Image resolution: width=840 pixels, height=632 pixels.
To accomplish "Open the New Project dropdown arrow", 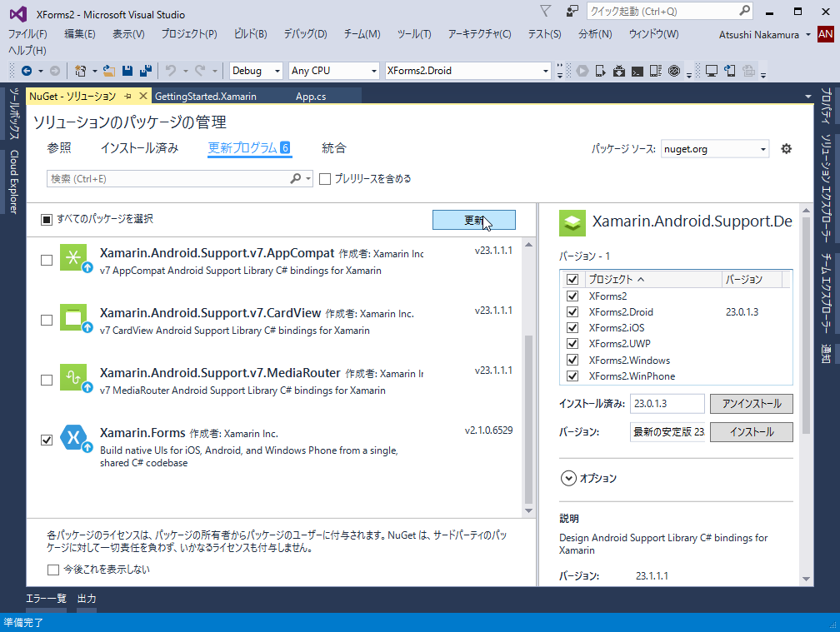I will click(94, 71).
